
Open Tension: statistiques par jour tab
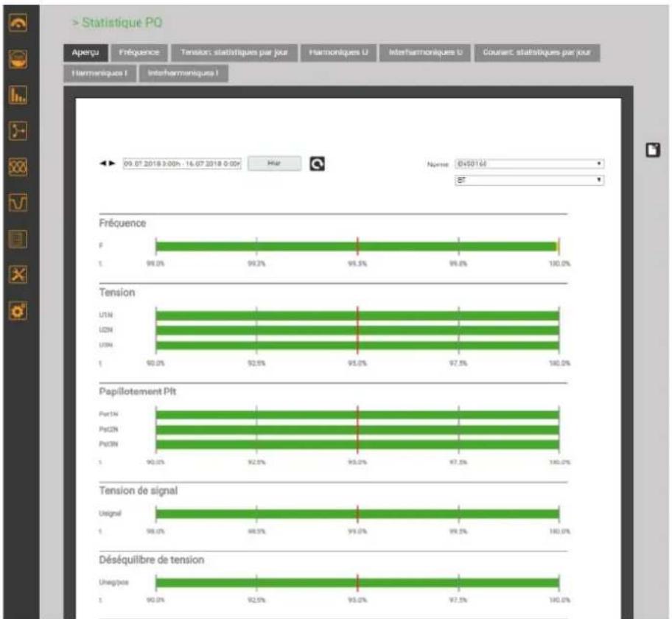(x=234, y=53)
